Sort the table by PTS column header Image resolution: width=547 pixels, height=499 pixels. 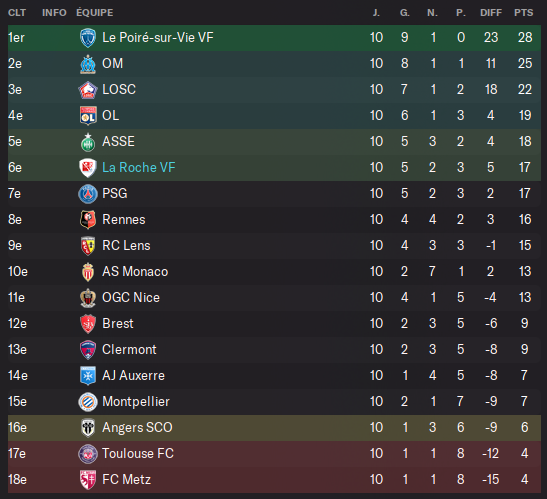pos(523,13)
